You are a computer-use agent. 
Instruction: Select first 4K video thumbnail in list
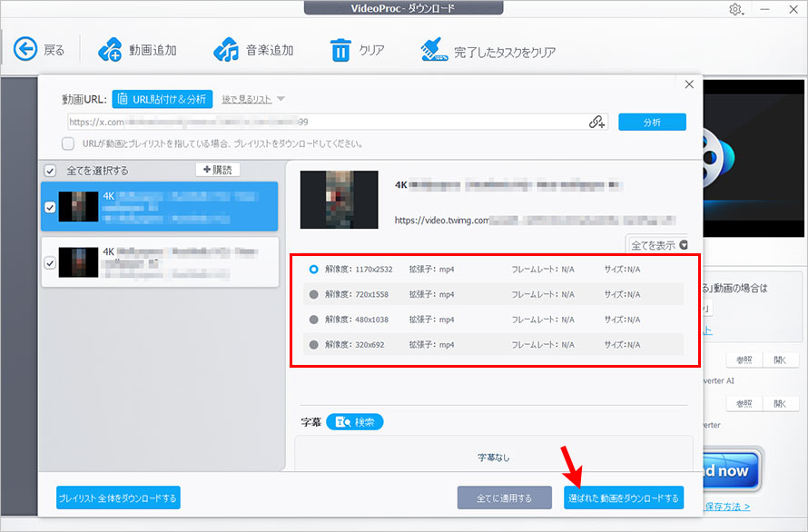point(78,207)
